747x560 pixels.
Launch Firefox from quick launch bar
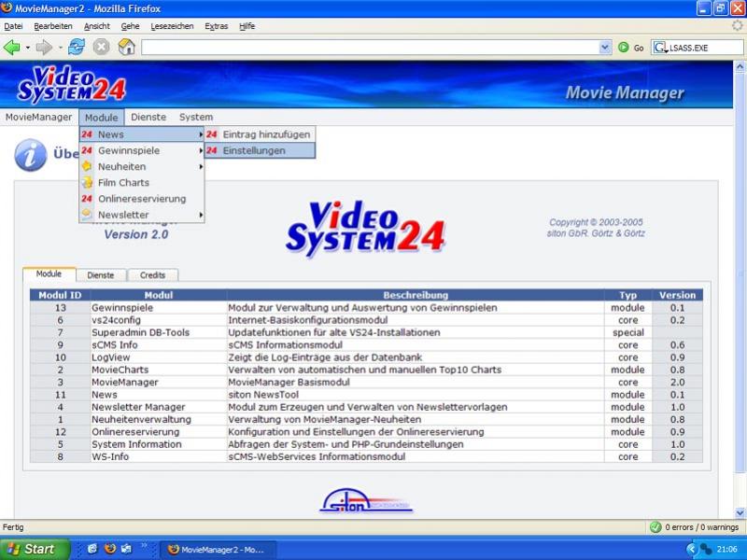[x=109, y=549]
